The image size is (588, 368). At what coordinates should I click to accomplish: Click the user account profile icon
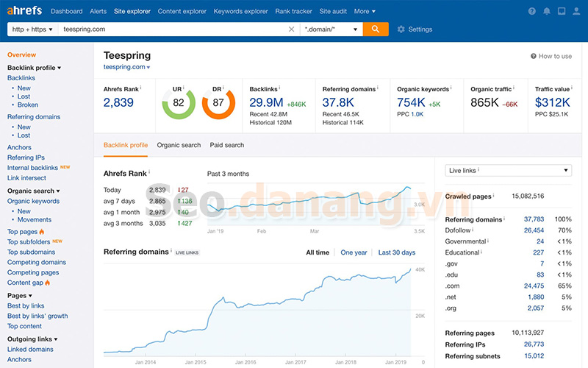pyautogui.click(x=576, y=12)
